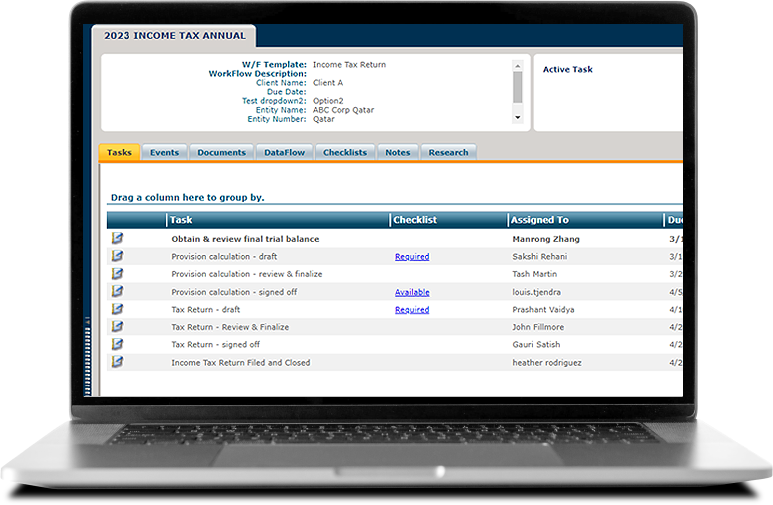Click icon next to Provision calculation - review & finalize
Image resolution: width=773 pixels, height=505 pixels.
(x=117, y=274)
